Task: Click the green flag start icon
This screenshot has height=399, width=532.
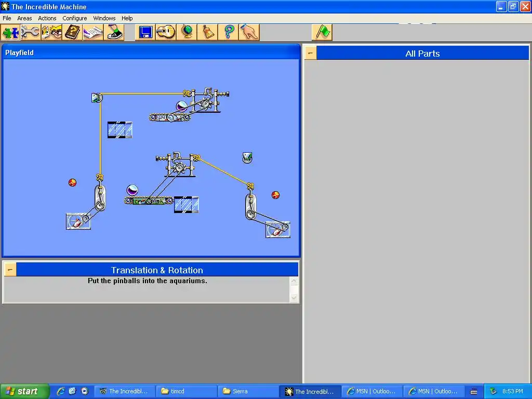Action: coord(322,33)
